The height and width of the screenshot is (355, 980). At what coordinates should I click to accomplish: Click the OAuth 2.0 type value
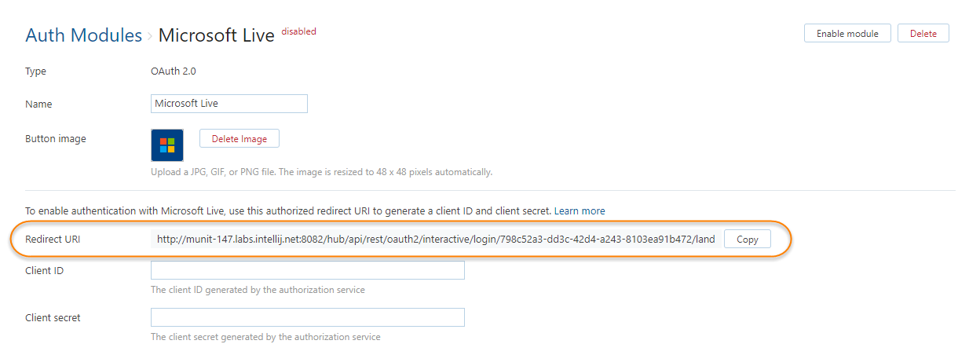click(x=173, y=71)
